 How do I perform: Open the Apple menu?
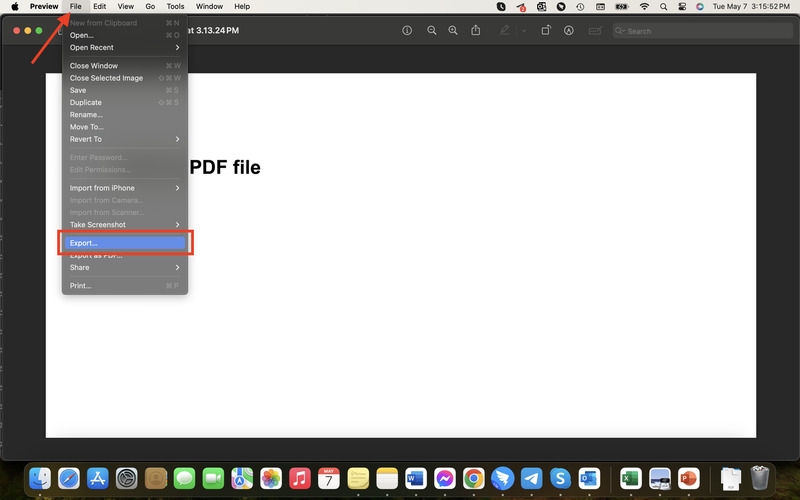coord(15,7)
